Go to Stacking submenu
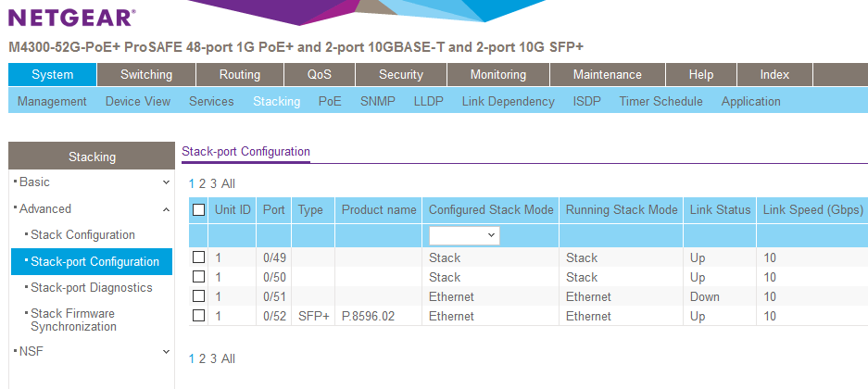This screenshot has height=389, width=868. 277,101
